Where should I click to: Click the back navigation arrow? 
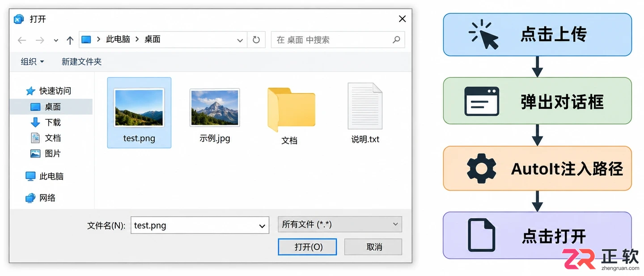click(x=22, y=40)
